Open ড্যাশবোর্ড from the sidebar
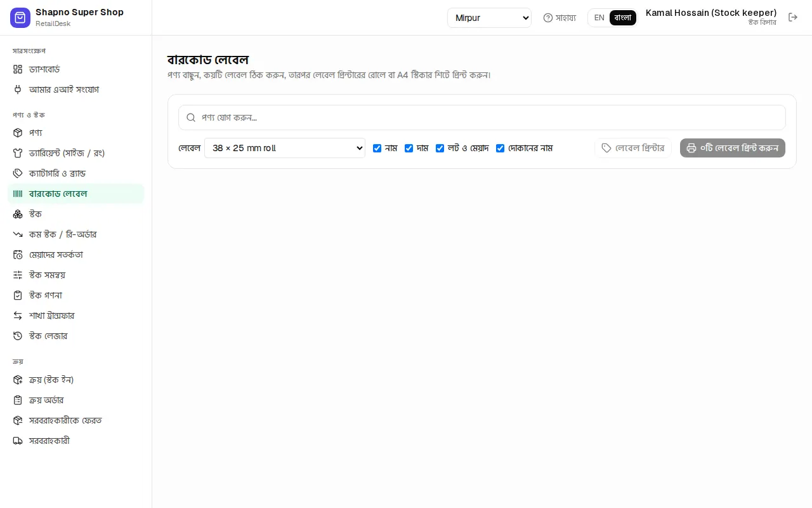 [76, 69]
